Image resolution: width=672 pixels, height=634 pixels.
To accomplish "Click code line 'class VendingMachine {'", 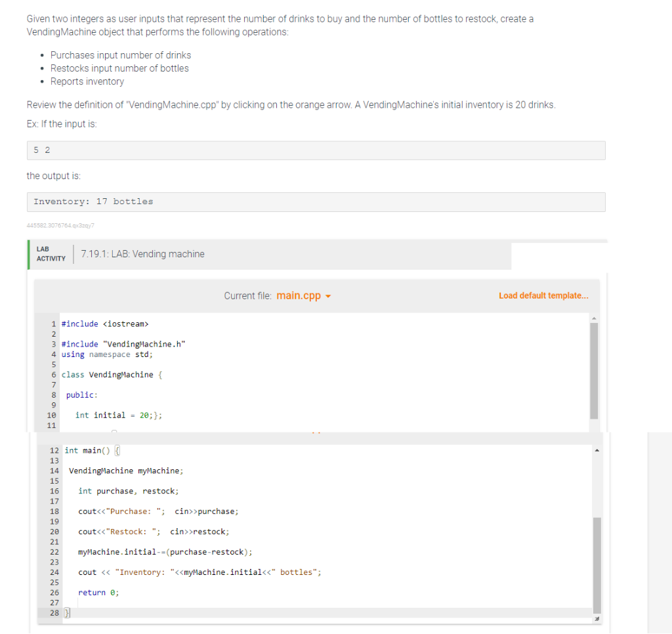I will [x=112, y=374].
